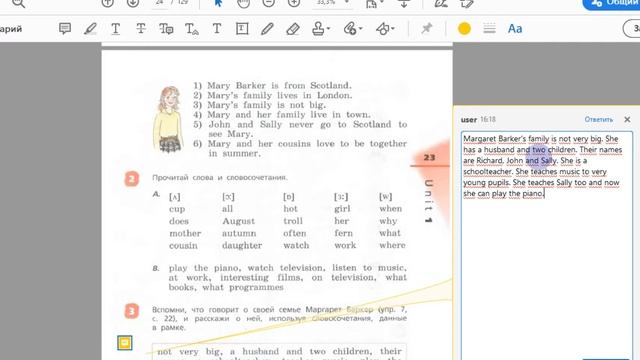Go to previous page with up arrow
The width and height of the screenshot is (640, 360).
(107, 3)
